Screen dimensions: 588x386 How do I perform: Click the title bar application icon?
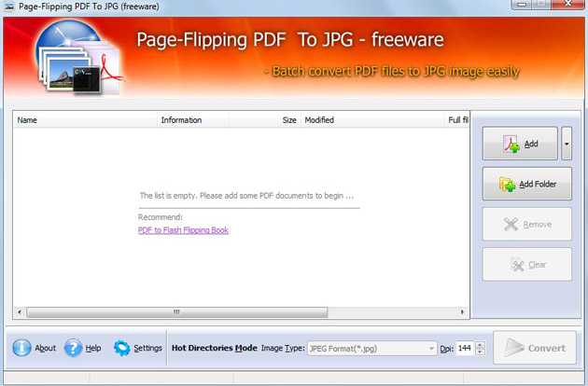[9, 7]
